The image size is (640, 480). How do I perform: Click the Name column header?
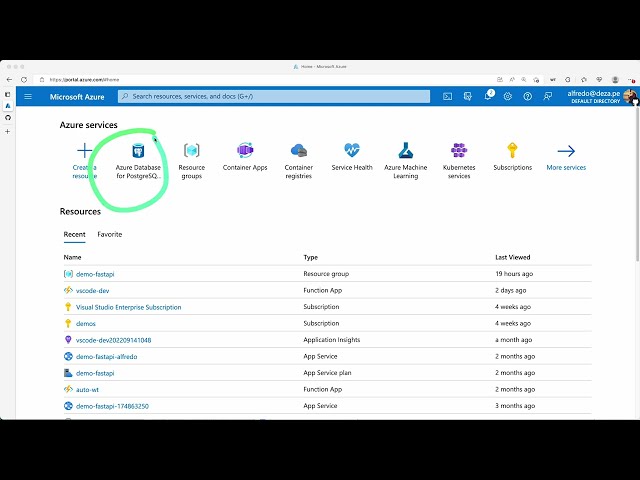tap(72, 257)
